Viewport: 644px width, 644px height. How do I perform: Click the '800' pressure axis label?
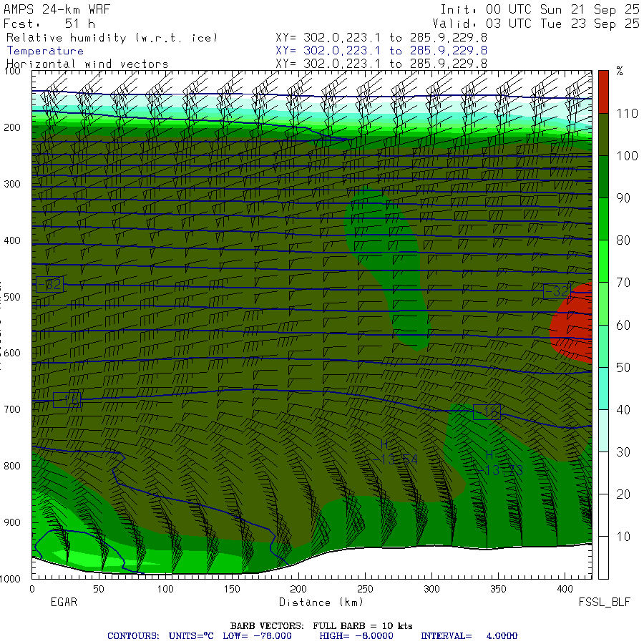click(x=12, y=466)
